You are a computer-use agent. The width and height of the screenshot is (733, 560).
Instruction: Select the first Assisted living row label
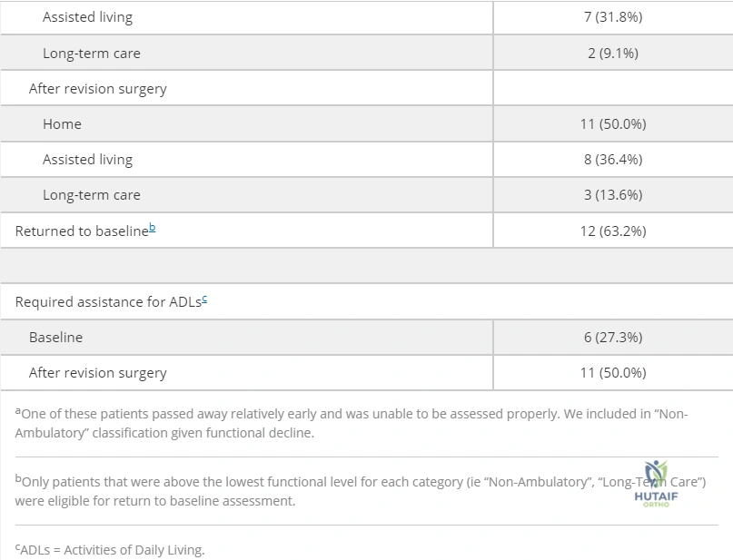point(88,17)
